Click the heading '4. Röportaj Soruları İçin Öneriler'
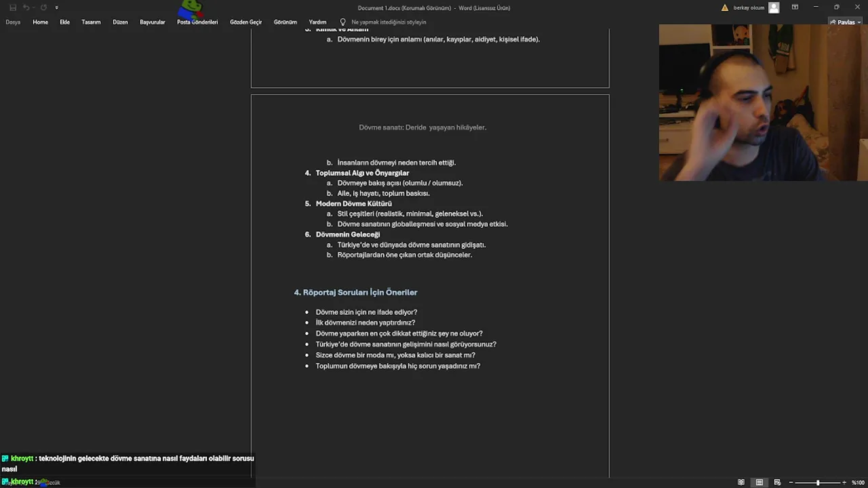Screen dimensions: 868x488 point(355,292)
